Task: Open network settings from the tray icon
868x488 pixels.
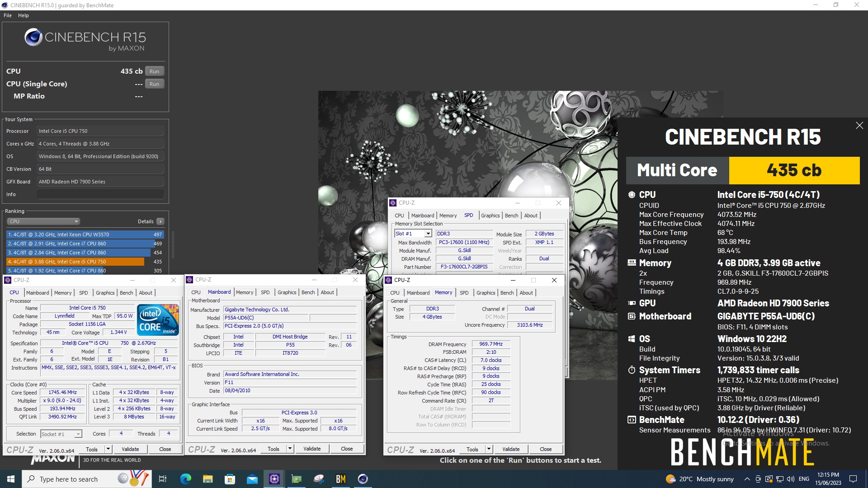Action: coord(780,479)
